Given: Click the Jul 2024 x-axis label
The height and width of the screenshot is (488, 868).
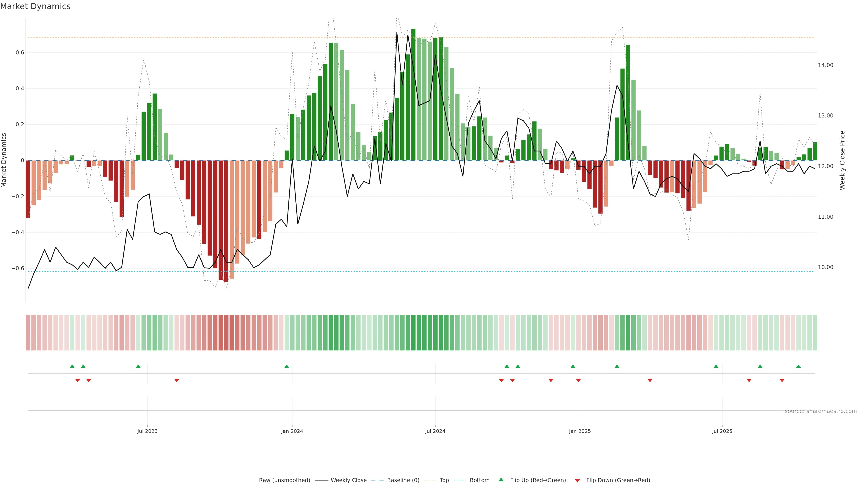Looking at the screenshot, I should (x=435, y=431).
